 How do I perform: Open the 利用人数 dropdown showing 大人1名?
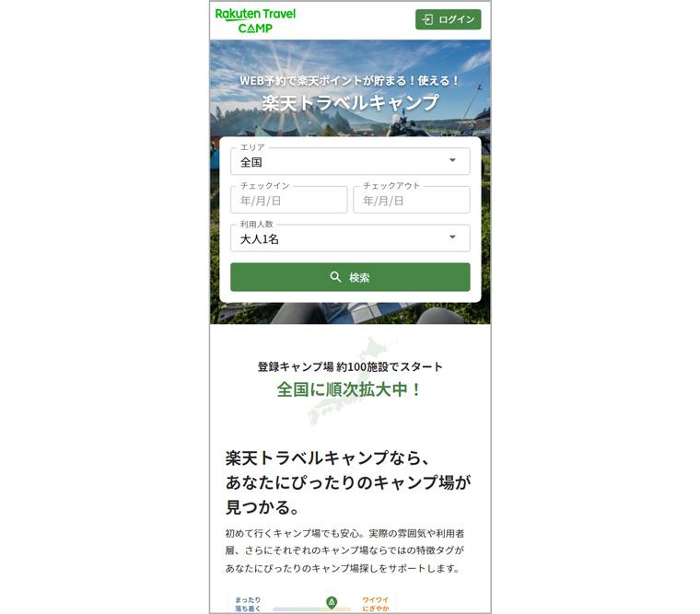click(350, 237)
